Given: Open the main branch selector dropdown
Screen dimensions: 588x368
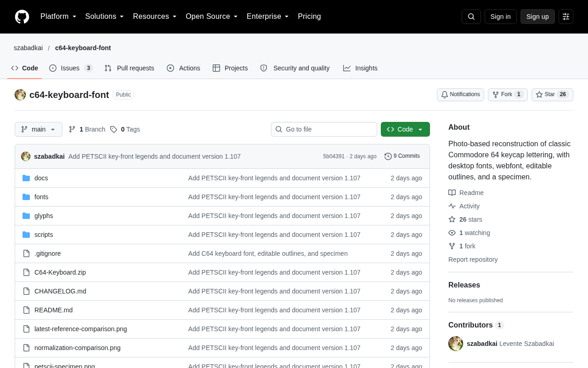Looking at the screenshot, I should coord(39,129).
